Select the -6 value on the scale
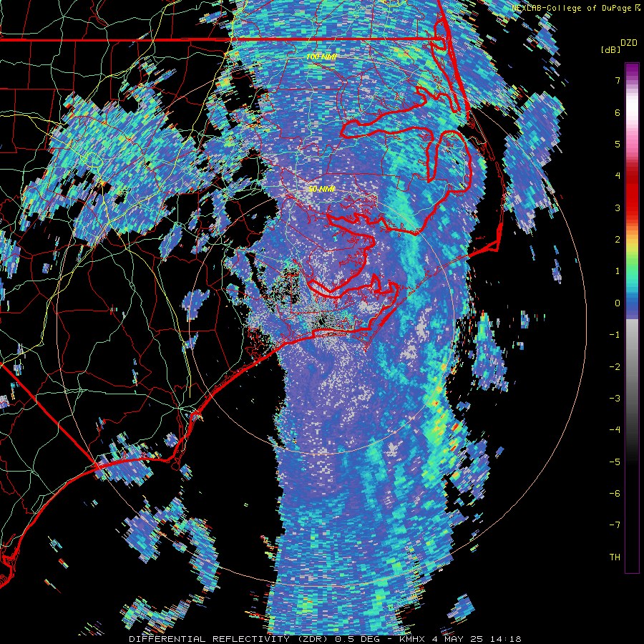644x644 pixels. point(615,494)
